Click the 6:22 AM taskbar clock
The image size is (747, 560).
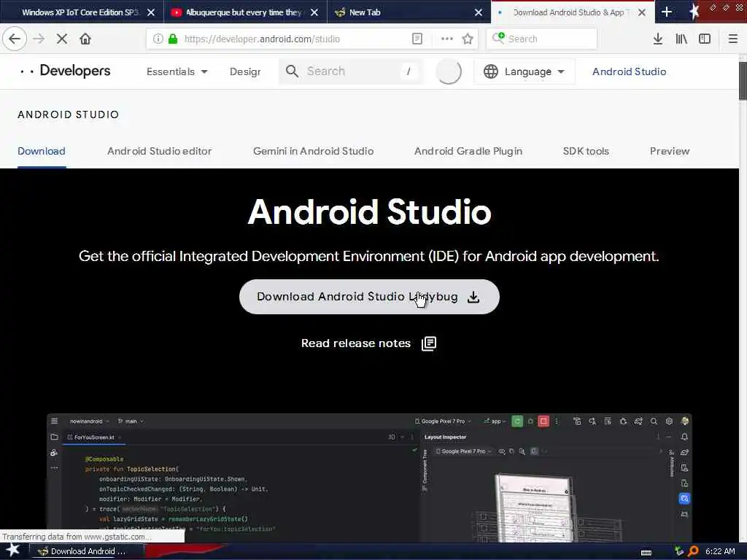[720, 551]
